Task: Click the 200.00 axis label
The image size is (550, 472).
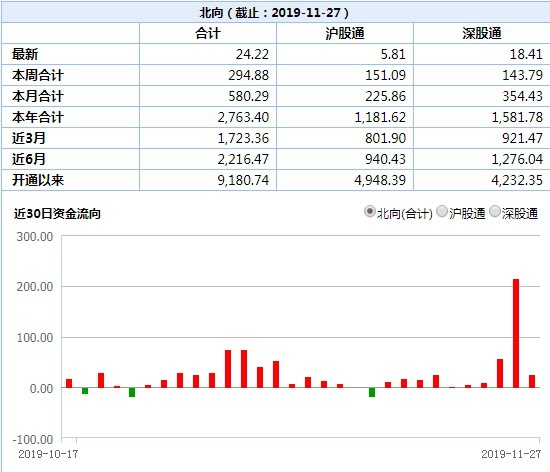Action: 35,287
